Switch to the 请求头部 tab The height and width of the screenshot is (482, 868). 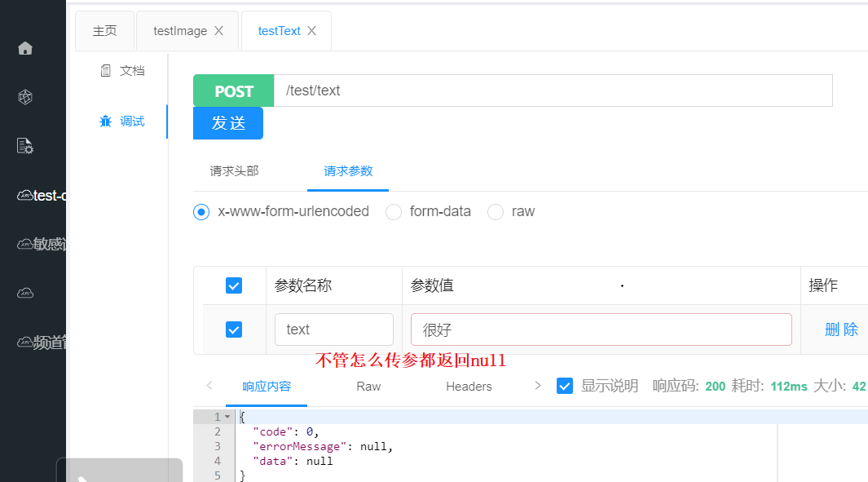point(236,171)
